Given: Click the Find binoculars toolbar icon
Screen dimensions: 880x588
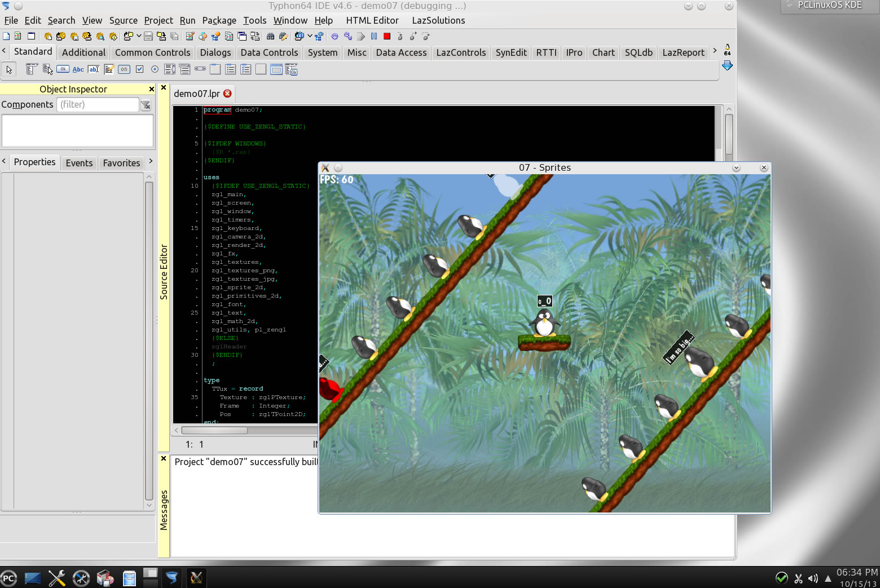Looking at the screenshot, I should (270, 36).
